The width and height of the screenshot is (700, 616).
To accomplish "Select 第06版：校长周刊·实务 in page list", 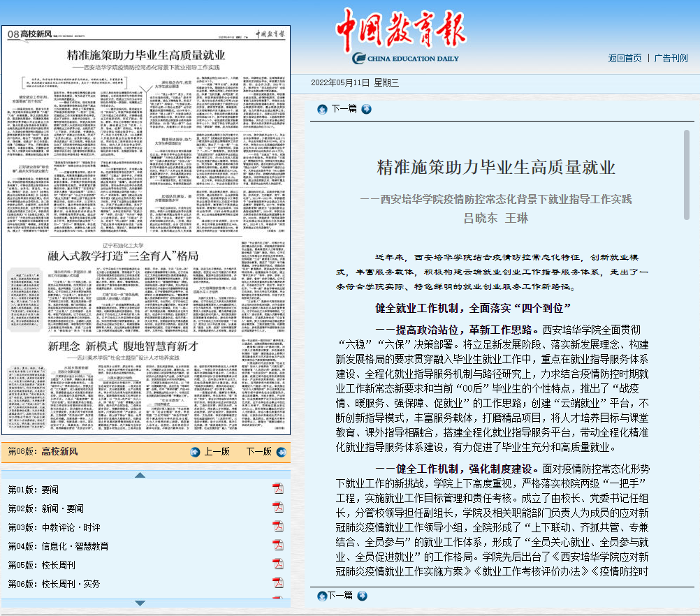I will click(x=54, y=584).
